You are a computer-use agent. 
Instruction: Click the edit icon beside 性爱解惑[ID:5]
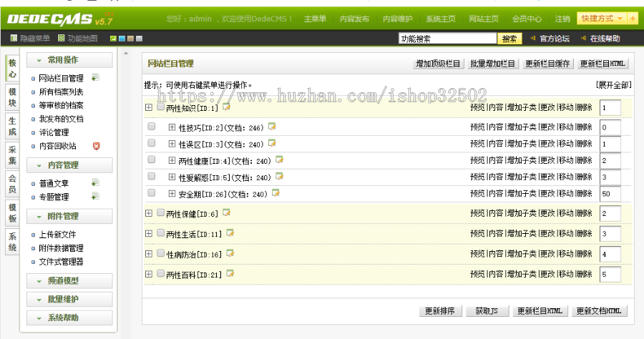coord(279,177)
